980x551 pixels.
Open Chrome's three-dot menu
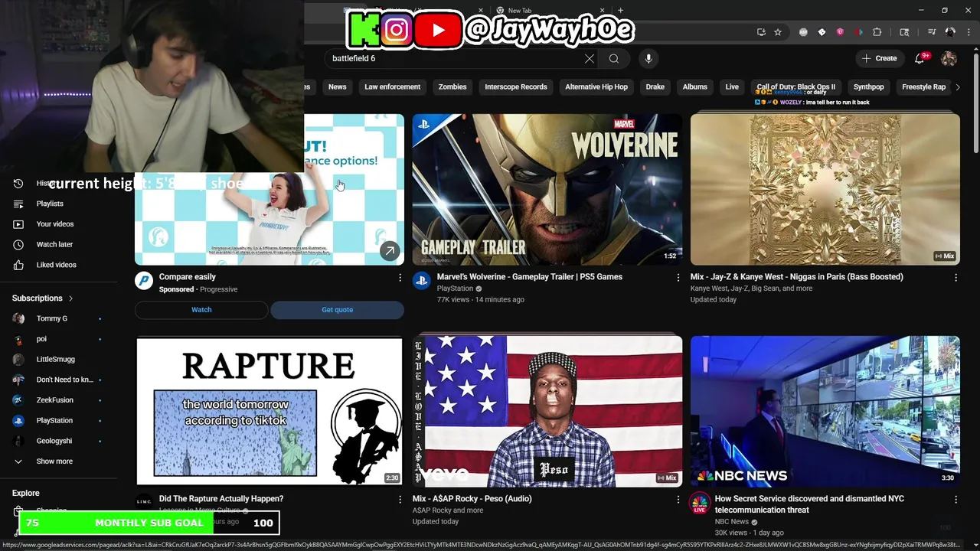[967, 32]
